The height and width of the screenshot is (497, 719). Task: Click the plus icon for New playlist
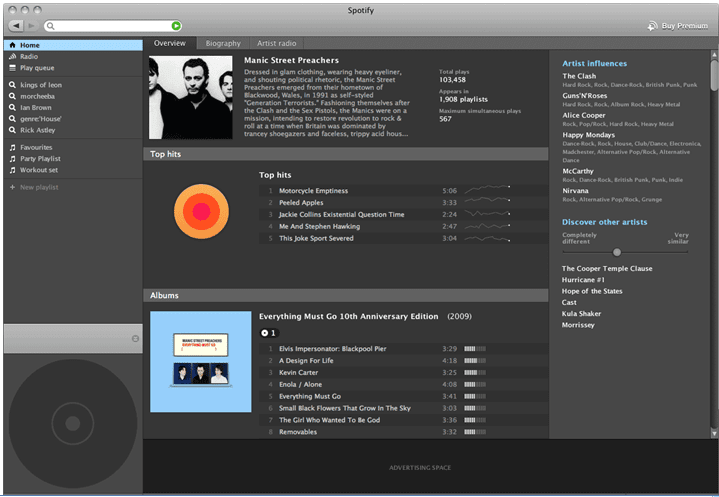click(x=12, y=187)
